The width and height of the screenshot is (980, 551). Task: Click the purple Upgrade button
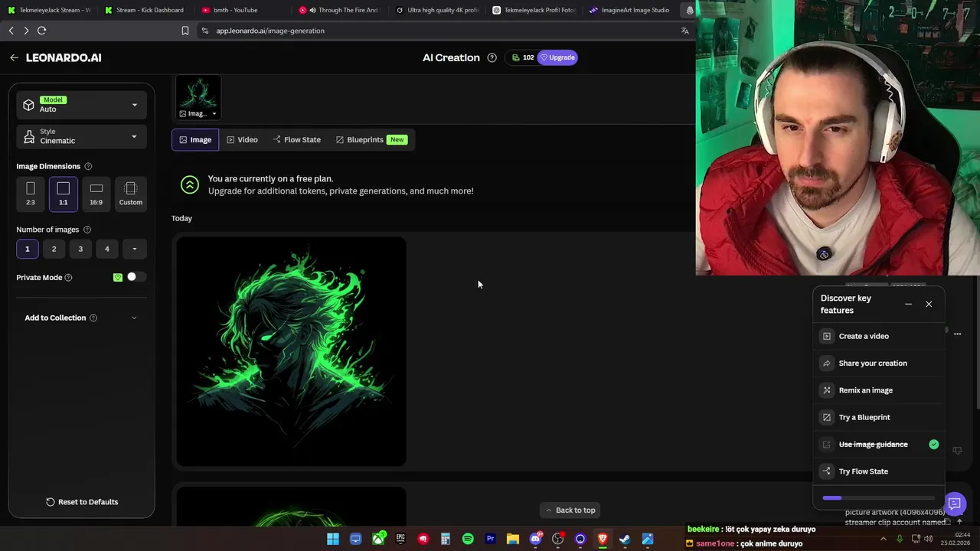point(557,57)
